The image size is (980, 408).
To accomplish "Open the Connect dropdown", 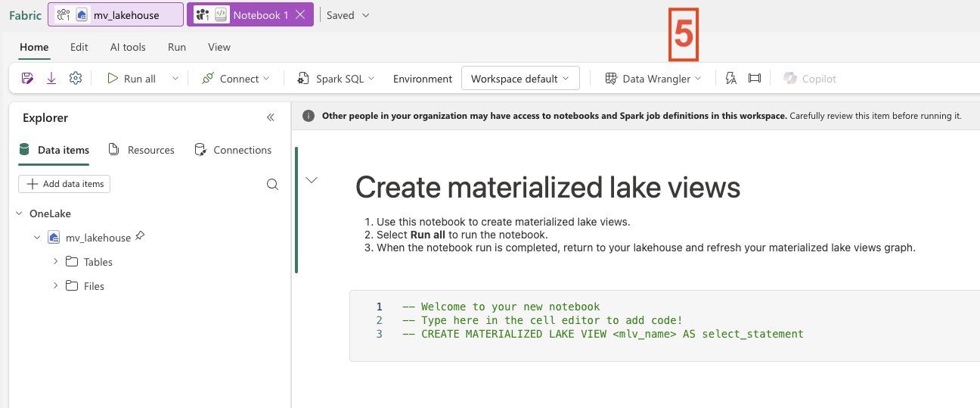I will point(235,79).
